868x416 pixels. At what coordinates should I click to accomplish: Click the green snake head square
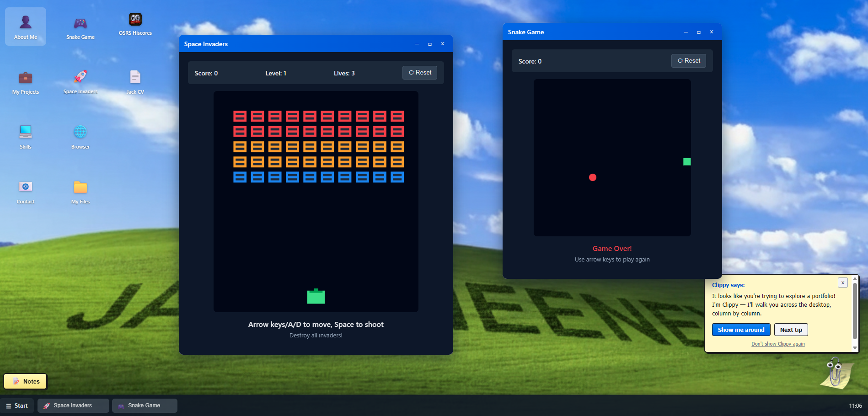click(x=687, y=161)
